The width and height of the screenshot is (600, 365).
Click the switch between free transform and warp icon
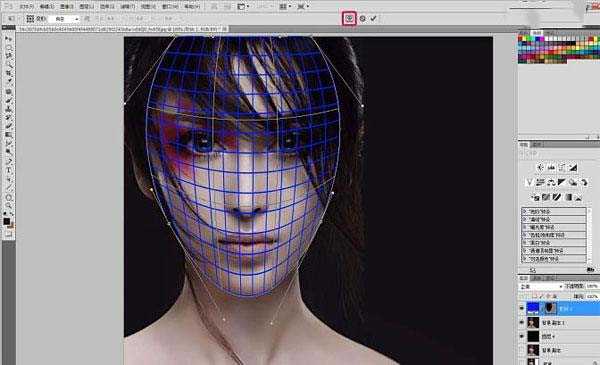click(349, 18)
